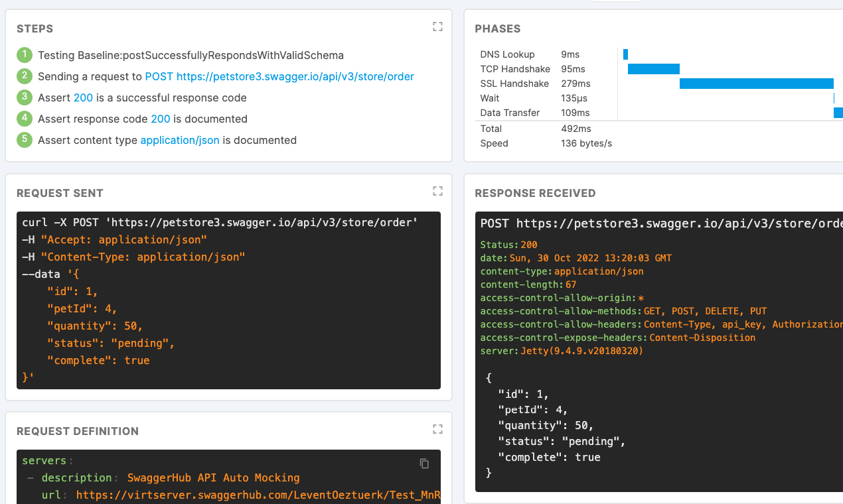Click step 2 green number badge
This screenshot has width=843, height=504.
coord(25,76)
